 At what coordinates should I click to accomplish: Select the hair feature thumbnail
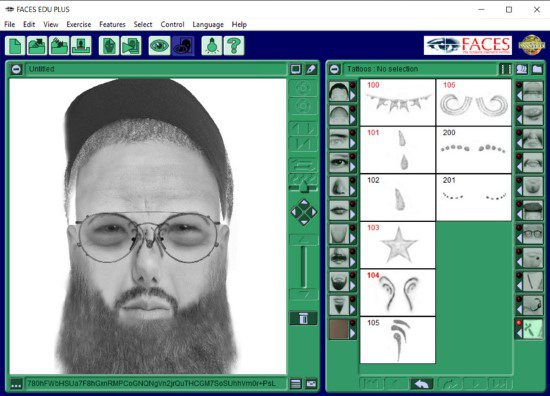point(339,91)
